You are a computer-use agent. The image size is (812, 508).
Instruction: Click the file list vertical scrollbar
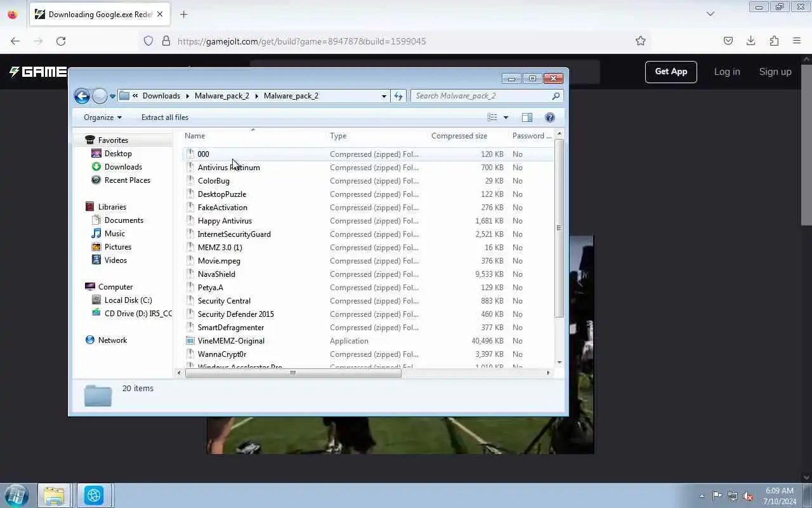tap(559, 228)
